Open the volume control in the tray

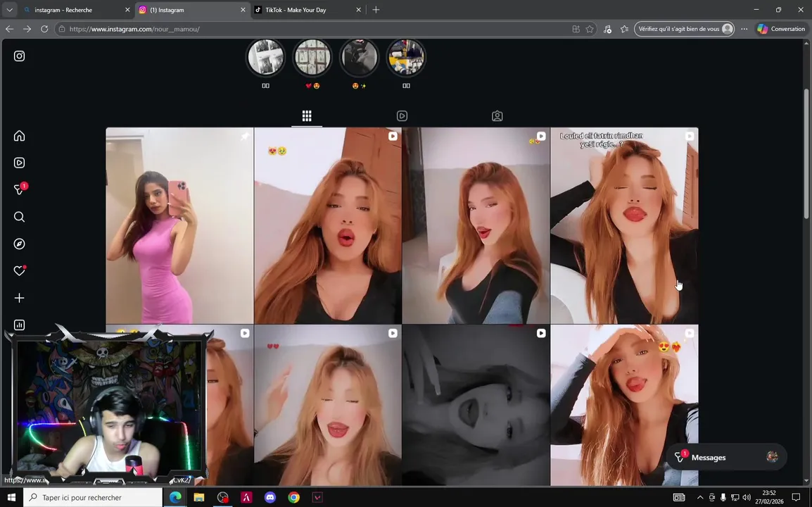tap(747, 498)
